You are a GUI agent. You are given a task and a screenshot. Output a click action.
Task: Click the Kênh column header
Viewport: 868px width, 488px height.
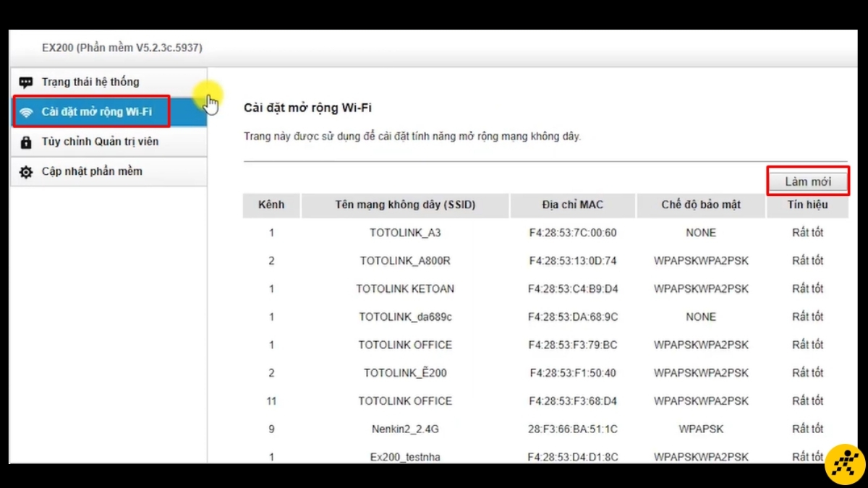point(271,205)
